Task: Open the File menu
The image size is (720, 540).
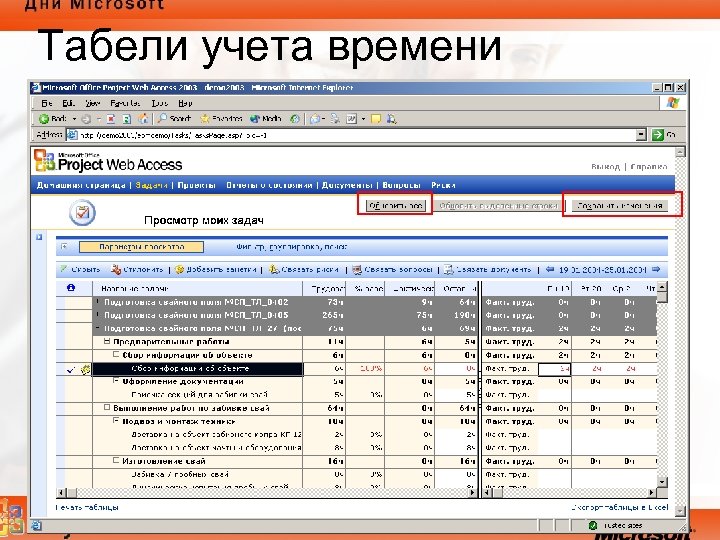Action: point(47,103)
